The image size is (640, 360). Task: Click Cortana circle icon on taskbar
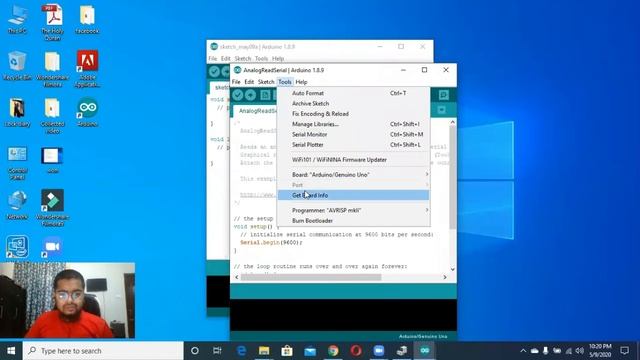(195, 351)
